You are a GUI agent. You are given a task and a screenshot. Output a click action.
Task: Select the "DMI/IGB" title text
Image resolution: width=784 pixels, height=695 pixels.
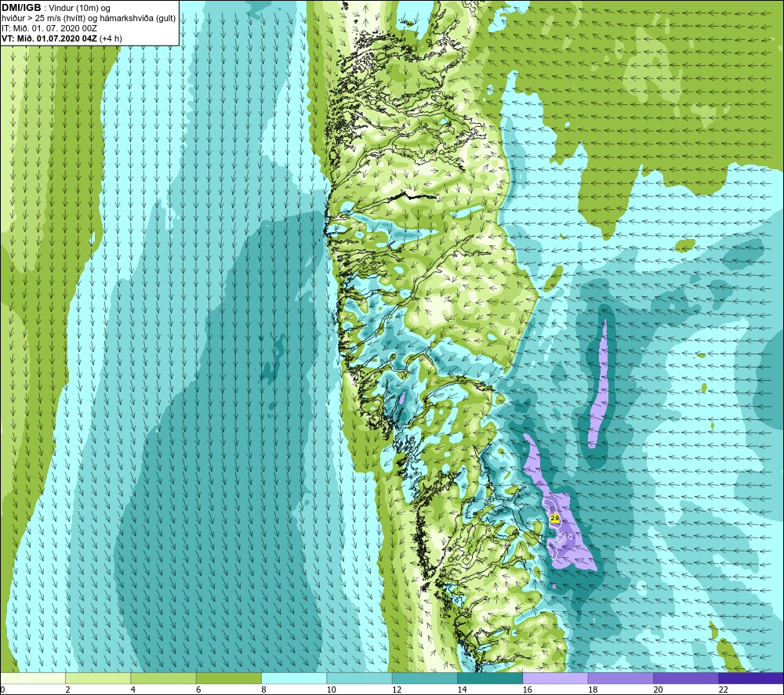(x=21, y=8)
